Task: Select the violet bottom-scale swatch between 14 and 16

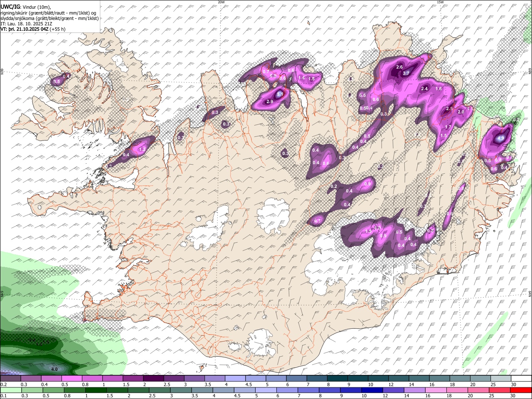Action: click(414, 390)
